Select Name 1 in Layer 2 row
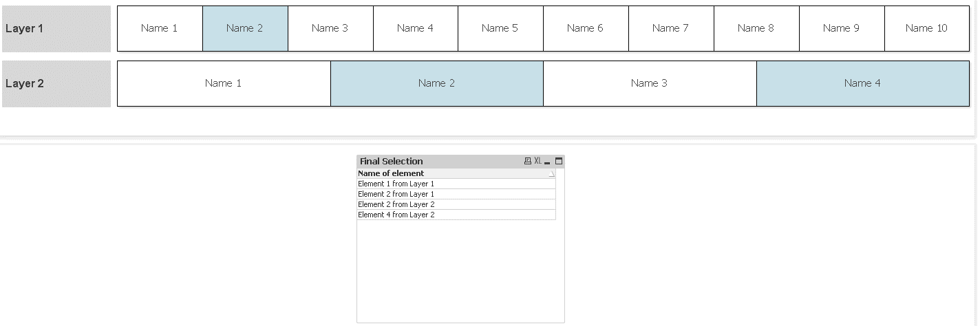 224,84
